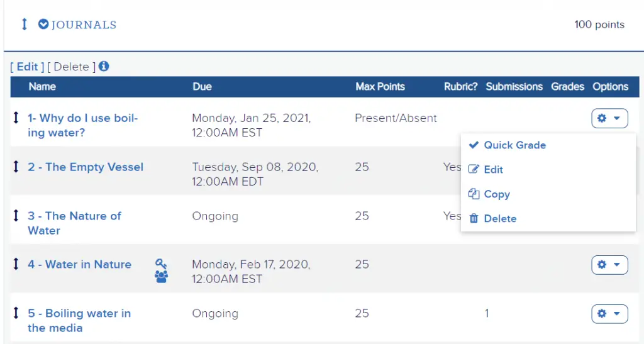Viewport: 644px width, 344px height.
Task: Collapse the Journals section chevron
Action: point(43,25)
